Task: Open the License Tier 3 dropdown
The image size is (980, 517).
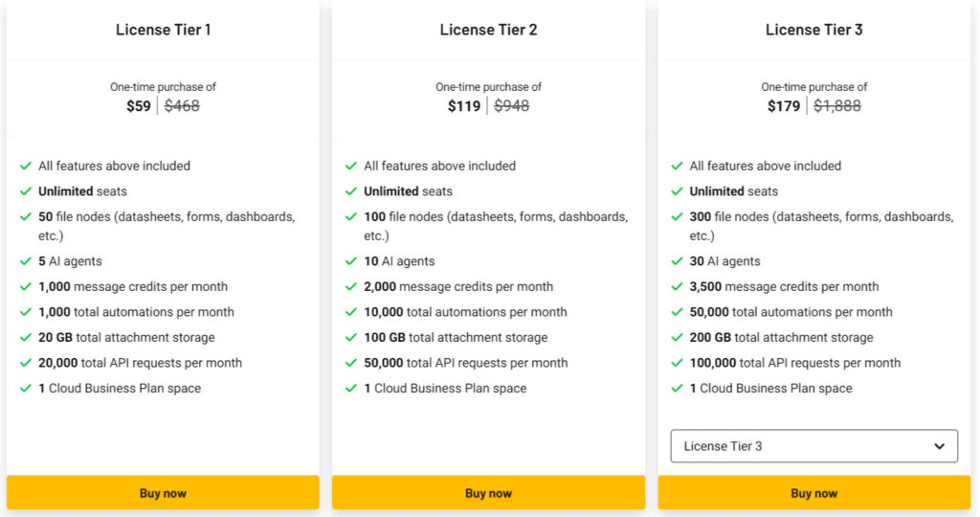Action: click(x=813, y=446)
